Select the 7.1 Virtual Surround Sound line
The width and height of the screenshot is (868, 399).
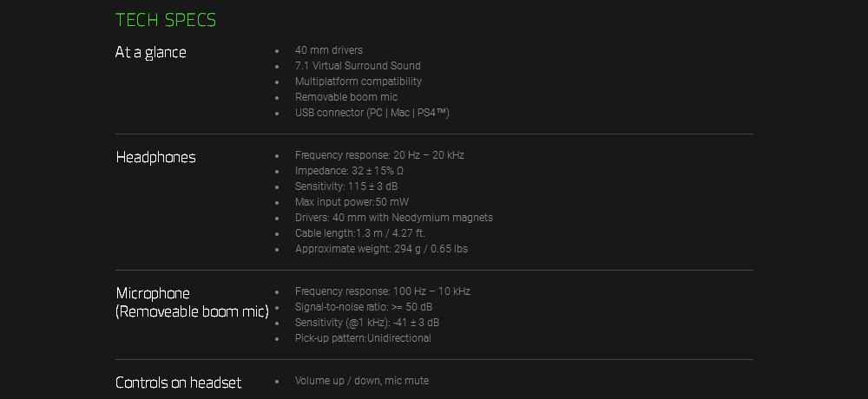(358, 66)
